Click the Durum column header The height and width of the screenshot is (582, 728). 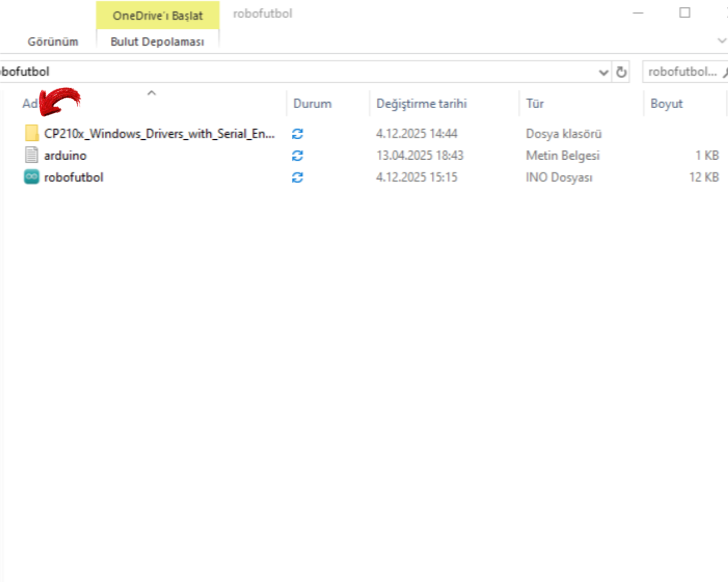(312, 104)
